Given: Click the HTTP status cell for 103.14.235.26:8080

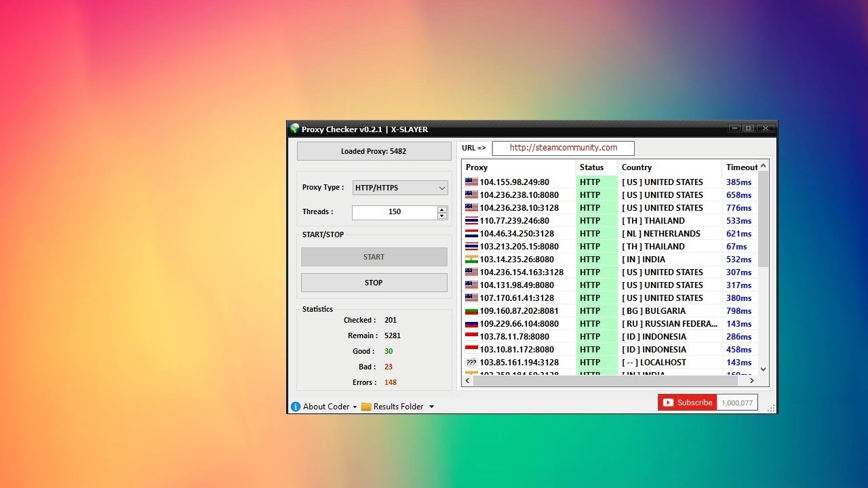Looking at the screenshot, I should click(x=596, y=259).
